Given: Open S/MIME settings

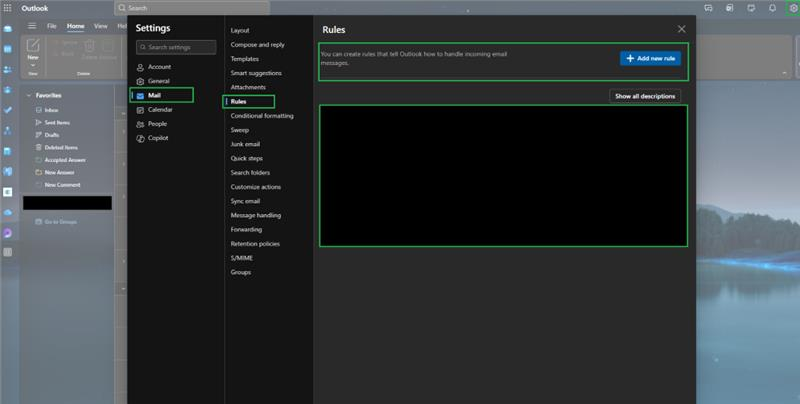Looking at the screenshot, I should 241,258.
